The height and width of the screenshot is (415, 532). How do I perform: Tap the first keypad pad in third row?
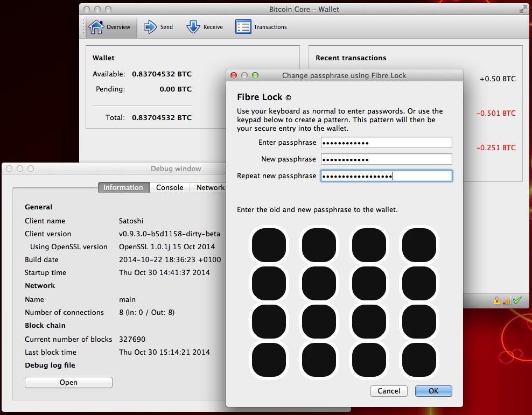coord(269,321)
